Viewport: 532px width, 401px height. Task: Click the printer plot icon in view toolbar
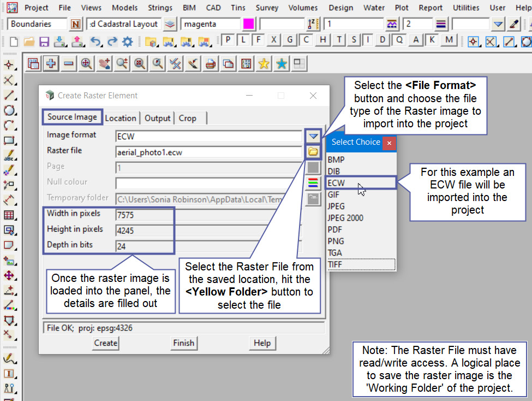pyautogui.click(x=211, y=64)
